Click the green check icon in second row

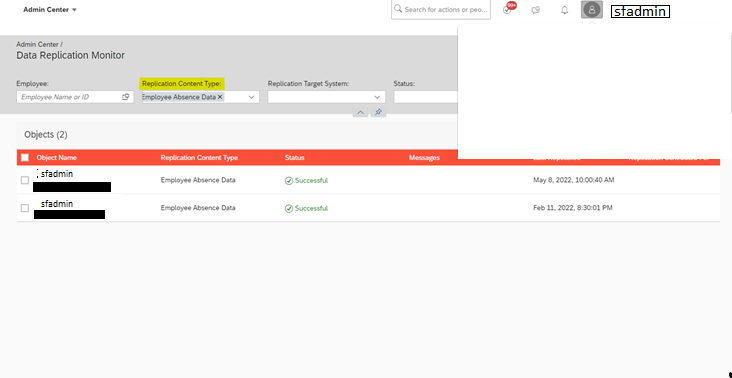(289, 209)
